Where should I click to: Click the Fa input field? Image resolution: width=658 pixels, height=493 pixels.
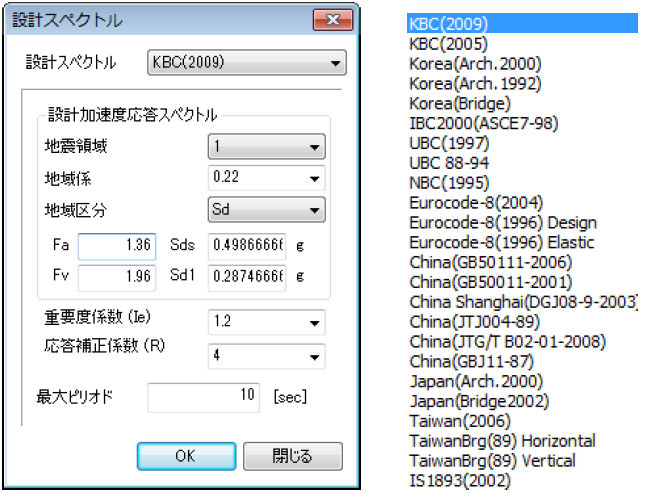(x=117, y=246)
